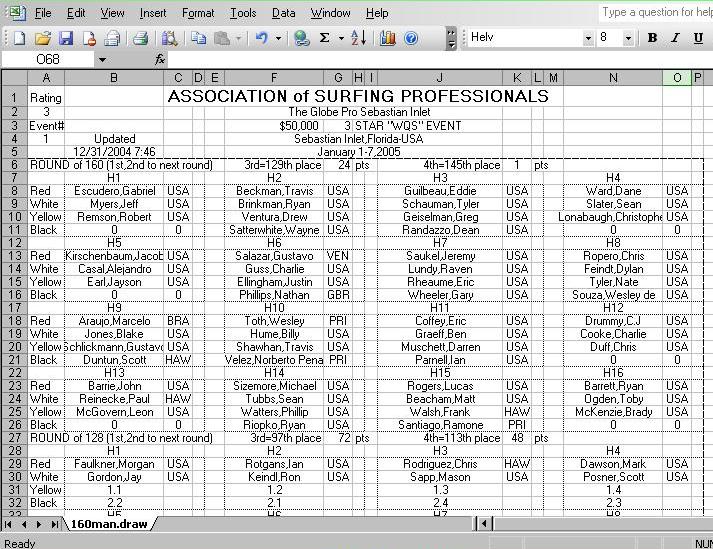Open the Edit menu
This screenshot has height=549, width=713.
point(76,13)
